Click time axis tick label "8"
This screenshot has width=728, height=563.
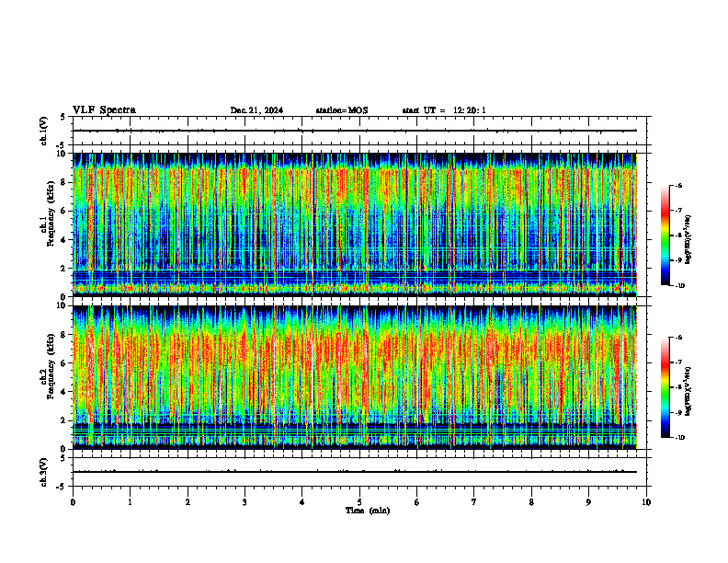[x=531, y=502]
